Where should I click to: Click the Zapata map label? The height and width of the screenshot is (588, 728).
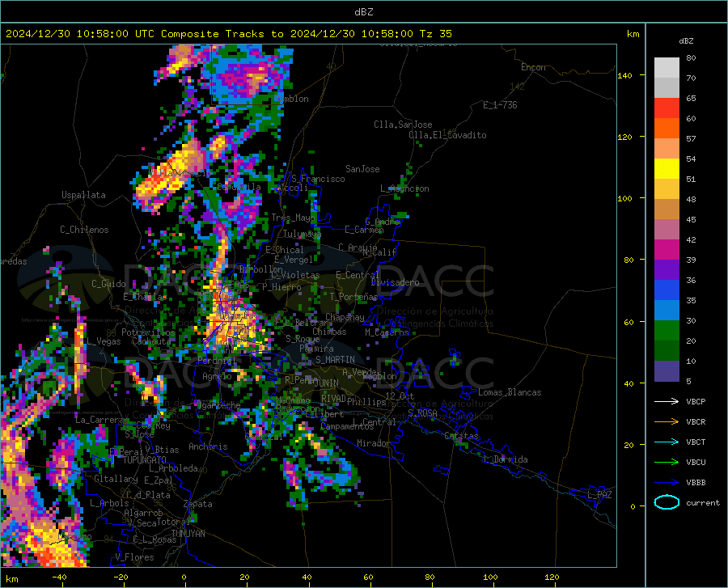click(x=198, y=504)
